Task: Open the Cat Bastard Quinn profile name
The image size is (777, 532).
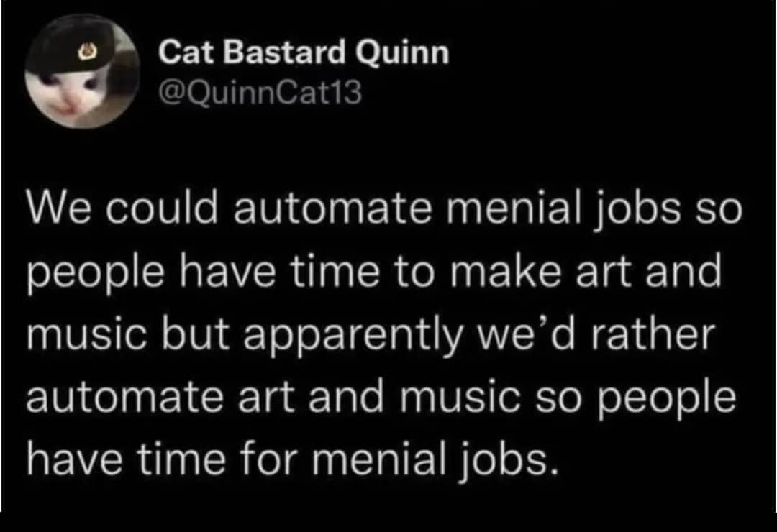Action: point(304,53)
